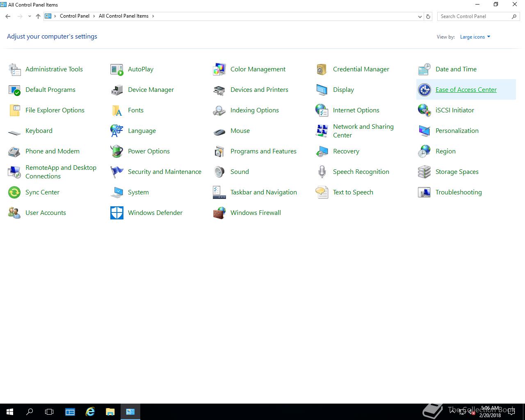Open Administrative Tools icon
This screenshot has height=420, width=525.
tap(14, 69)
